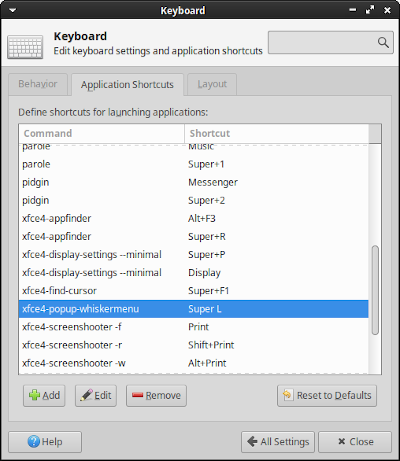400x461 pixels.
Task: Click the pencil Edit icon
Action: [86, 395]
